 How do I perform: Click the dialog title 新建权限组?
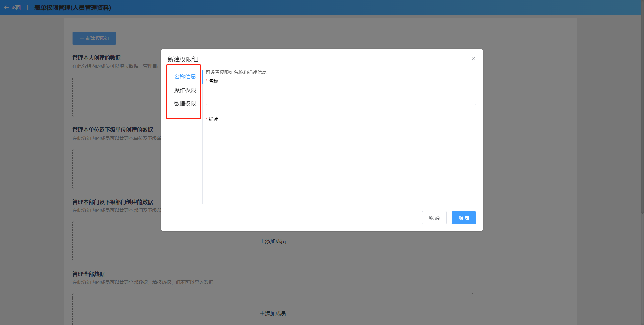(x=182, y=59)
